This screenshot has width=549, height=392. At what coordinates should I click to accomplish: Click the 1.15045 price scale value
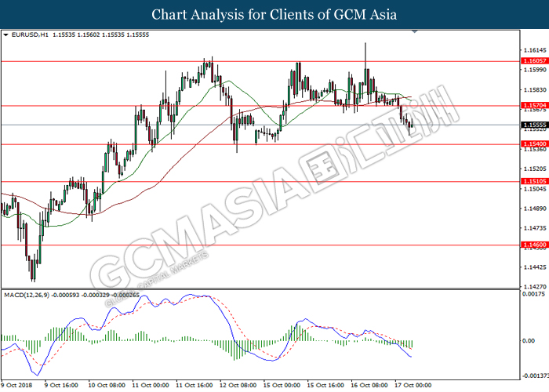(x=535, y=189)
